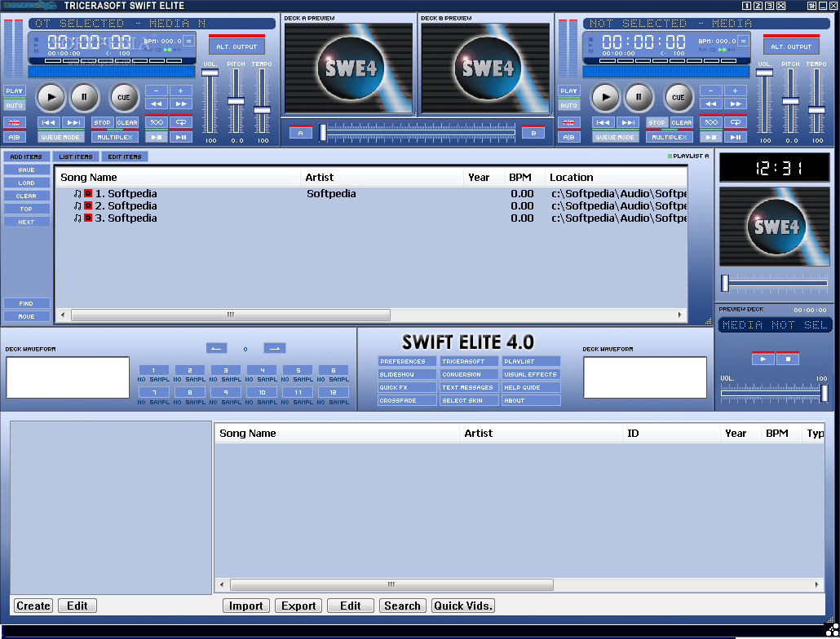The height and width of the screenshot is (639, 840).
Task: Click the loop icon on left deck
Action: coord(181,122)
